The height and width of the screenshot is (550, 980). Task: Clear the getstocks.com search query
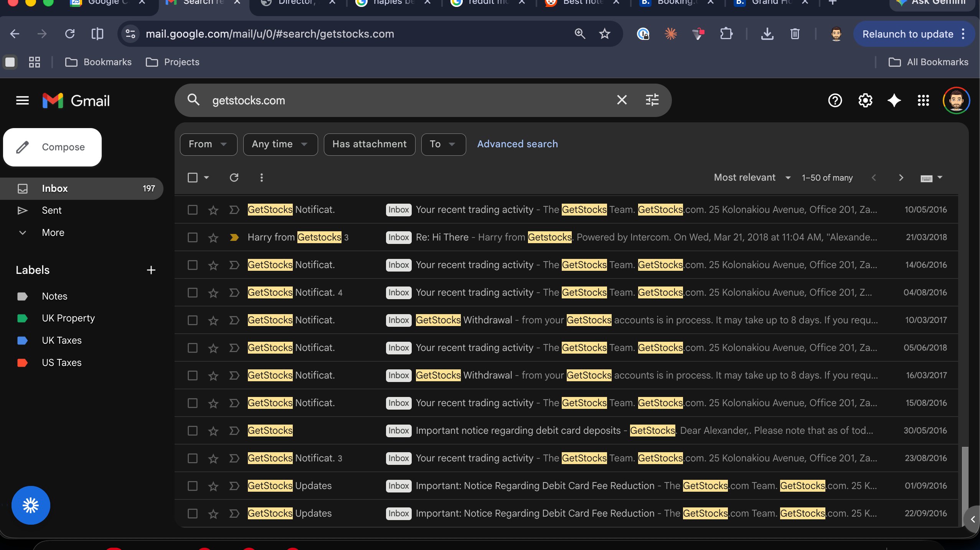621,100
